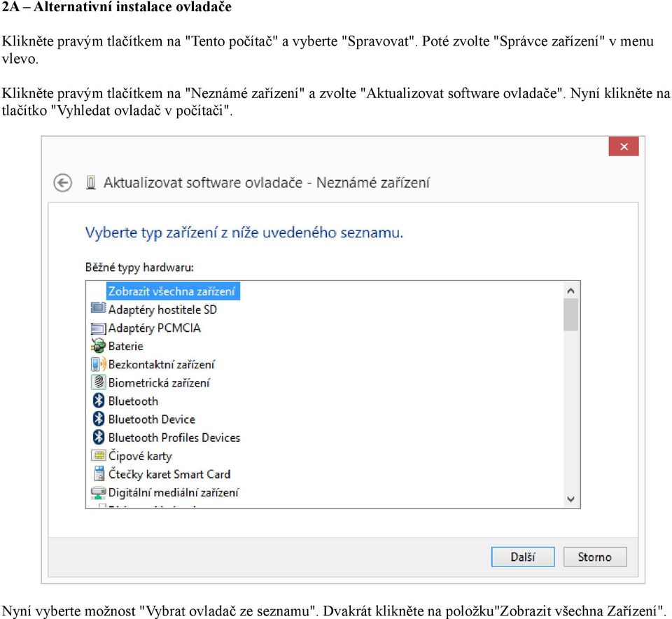The width and height of the screenshot is (672, 619).
Task: Select the plain Bluetooth row
Action: pyautogui.click(x=133, y=401)
